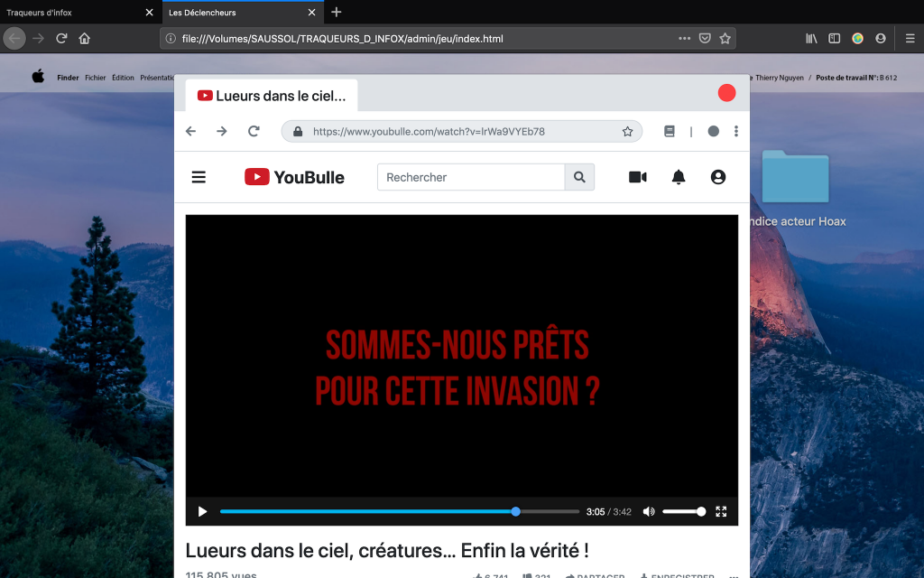
Task: Open the Fichier menu
Action: click(96, 78)
